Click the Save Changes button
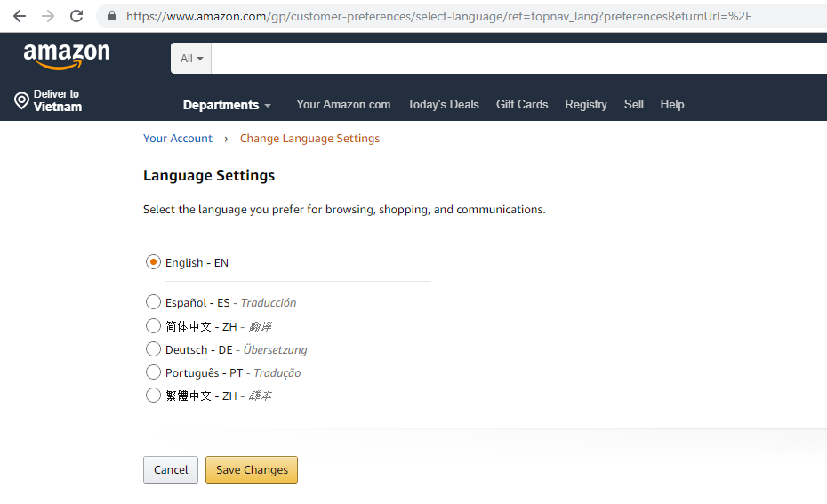Viewport: 827px width, 504px height. pos(252,469)
